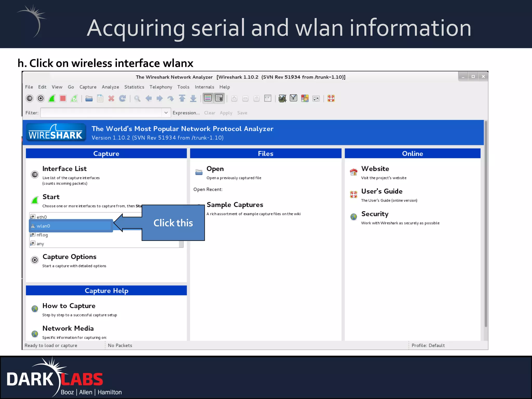
Task: Zoom out toolbar icon
Action: coord(245,98)
